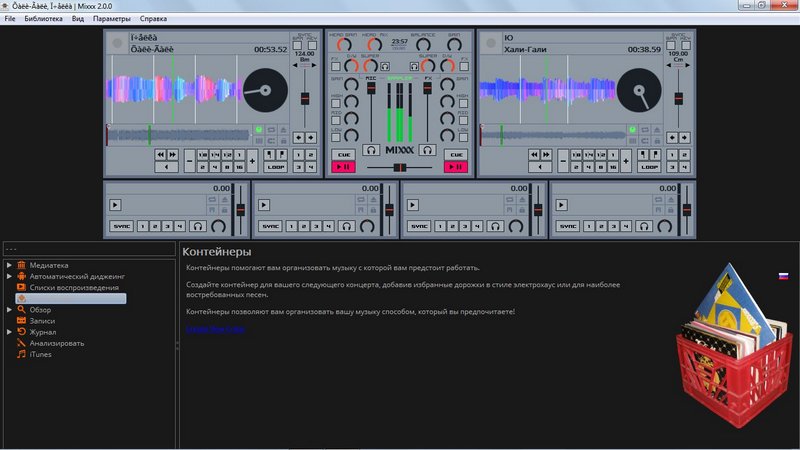Click the left deck rewind icon
Screen dimensions: 800x450
(160, 155)
